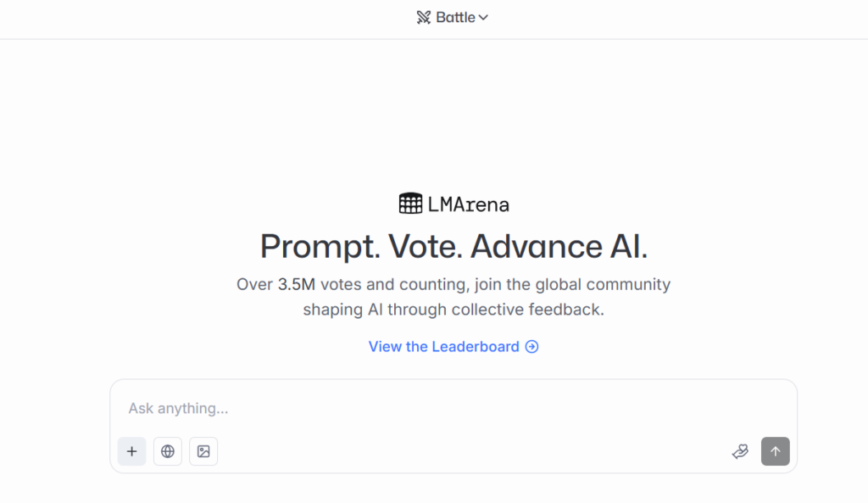This screenshot has height=503, width=868.
Task: Click the LMArena wordmark text
Action: coord(469,204)
